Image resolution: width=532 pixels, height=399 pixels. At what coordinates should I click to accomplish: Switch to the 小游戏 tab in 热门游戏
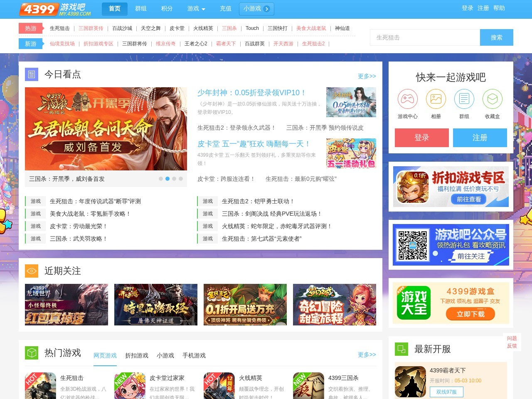[165, 356]
